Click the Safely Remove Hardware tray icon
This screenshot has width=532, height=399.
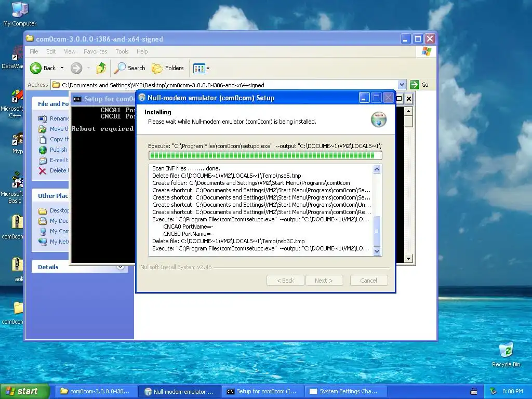tap(494, 391)
